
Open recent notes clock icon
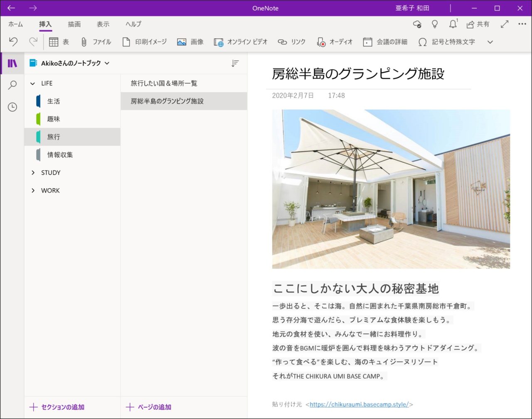(x=12, y=107)
